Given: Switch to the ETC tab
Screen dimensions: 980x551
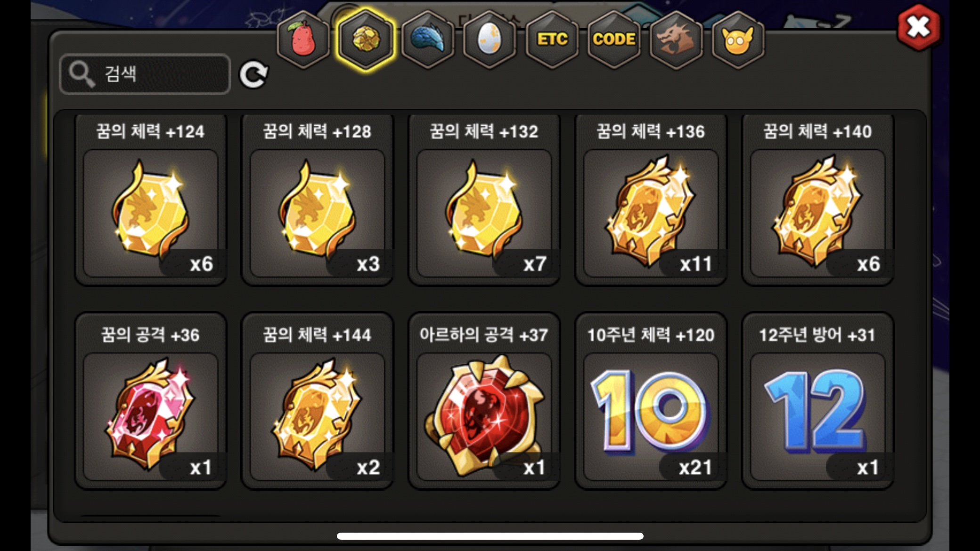Looking at the screenshot, I should pos(552,40).
